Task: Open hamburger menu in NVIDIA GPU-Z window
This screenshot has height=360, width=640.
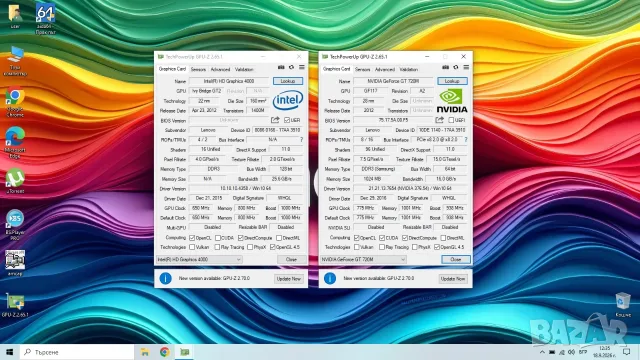Action: click(466, 67)
